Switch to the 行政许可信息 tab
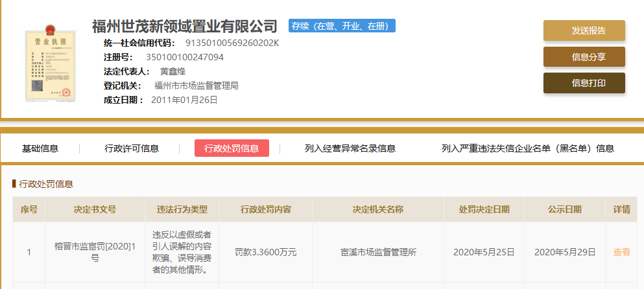Image resolution: width=644 pixels, height=289 pixels. [x=132, y=148]
